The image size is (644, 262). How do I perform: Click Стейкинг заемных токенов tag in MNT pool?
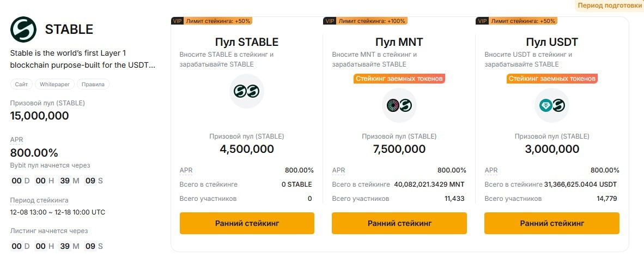coord(399,79)
